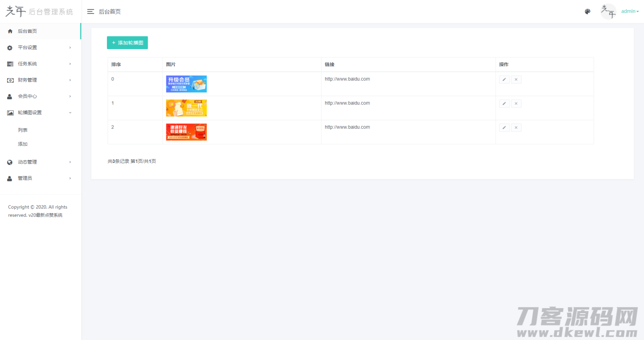Viewport: 644px width, 340px height.
Task: Click the 升级会员 banner thumbnail
Action: 186,84
